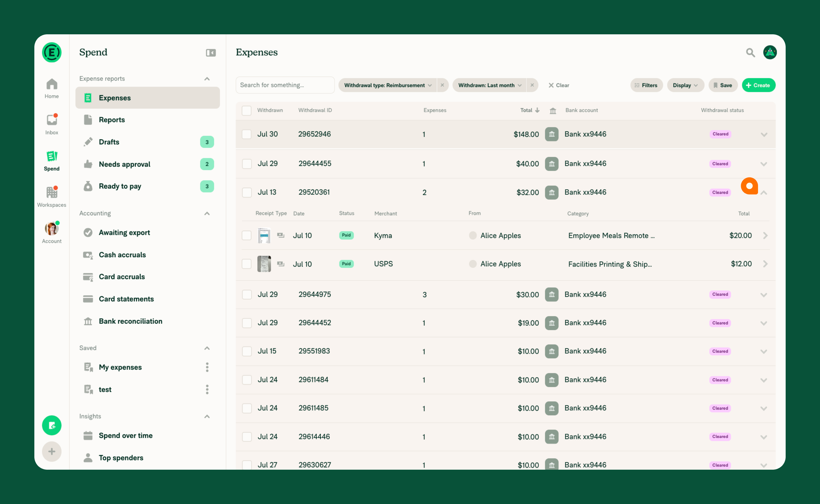The height and width of the screenshot is (504, 820).
Task: Collapse the expanded row 29520361
Action: click(764, 193)
